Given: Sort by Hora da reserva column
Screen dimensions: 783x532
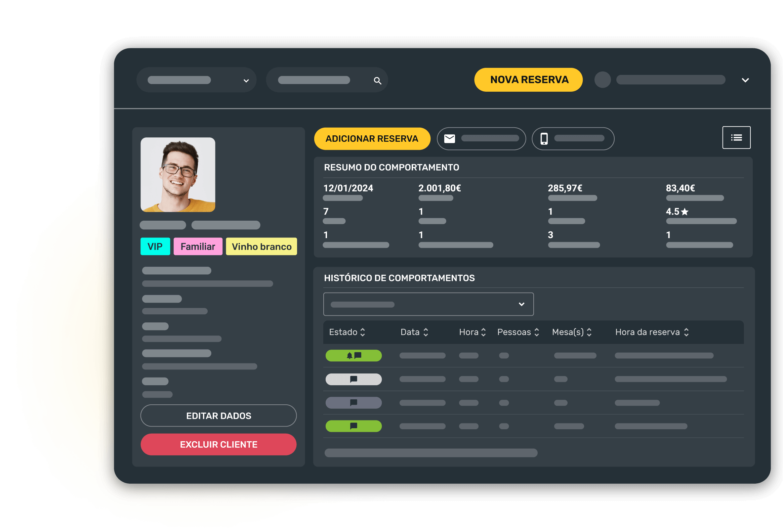Looking at the screenshot, I should point(686,332).
